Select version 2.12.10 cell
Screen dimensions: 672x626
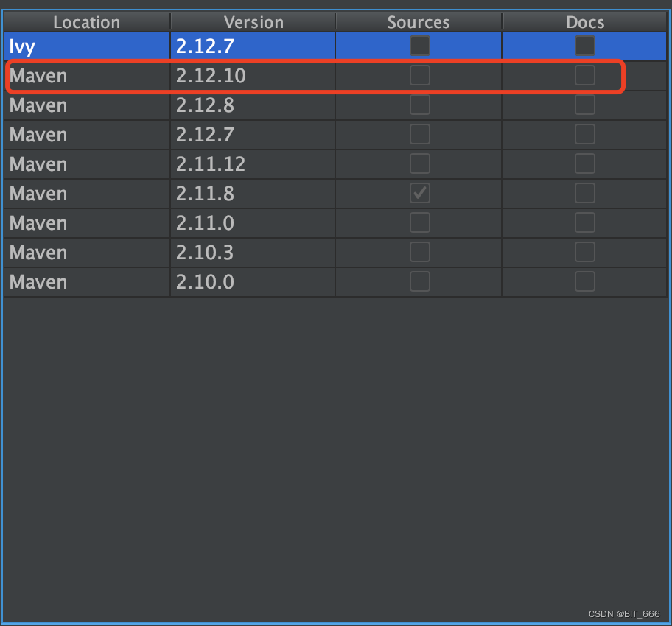253,76
